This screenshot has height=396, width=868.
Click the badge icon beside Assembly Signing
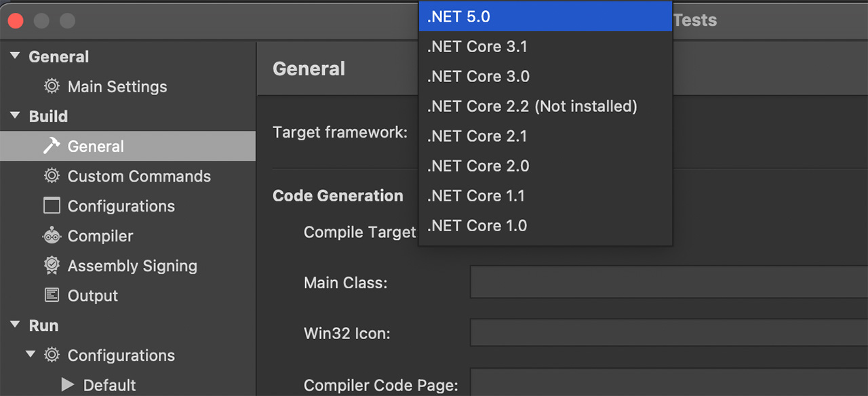[x=52, y=266]
